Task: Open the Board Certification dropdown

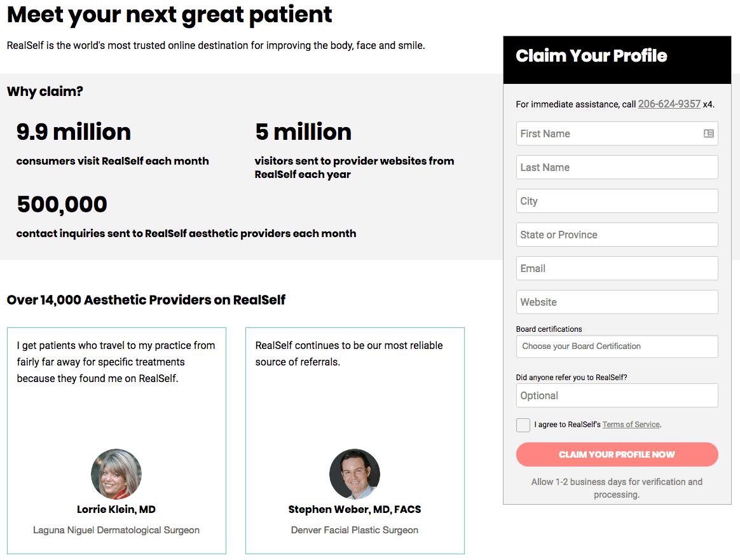Action: click(617, 346)
